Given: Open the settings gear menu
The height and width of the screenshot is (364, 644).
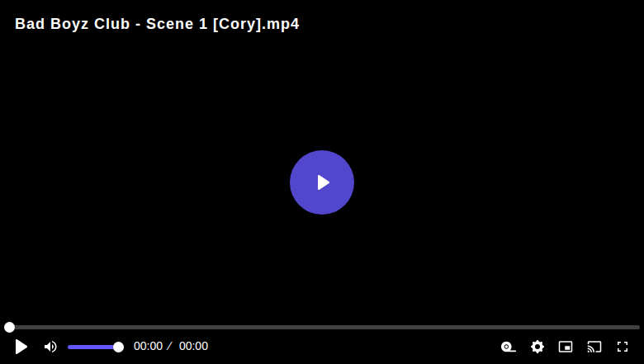Looking at the screenshot, I should pyautogui.click(x=537, y=347).
